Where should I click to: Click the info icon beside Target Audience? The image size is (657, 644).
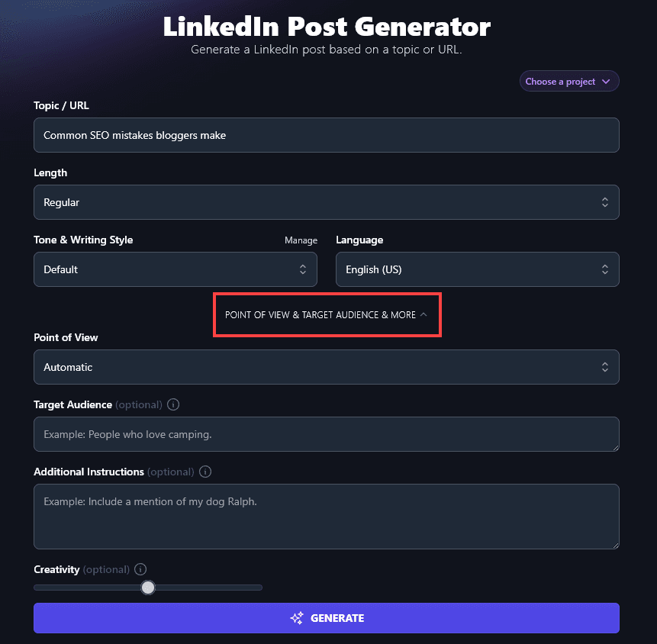pyautogui.click(x=173, y=404)
